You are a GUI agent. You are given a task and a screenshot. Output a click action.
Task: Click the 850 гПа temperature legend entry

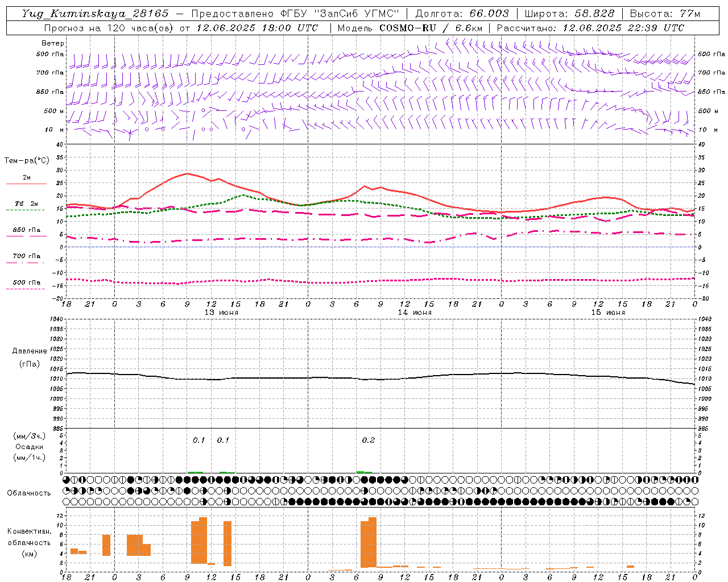pyautogui.click(x=26, y=230)
